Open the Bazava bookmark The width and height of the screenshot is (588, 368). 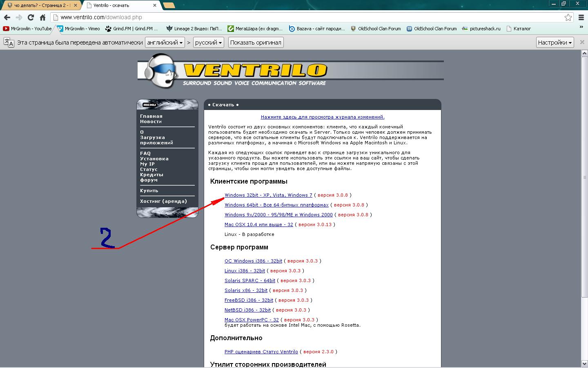(317, 29)
